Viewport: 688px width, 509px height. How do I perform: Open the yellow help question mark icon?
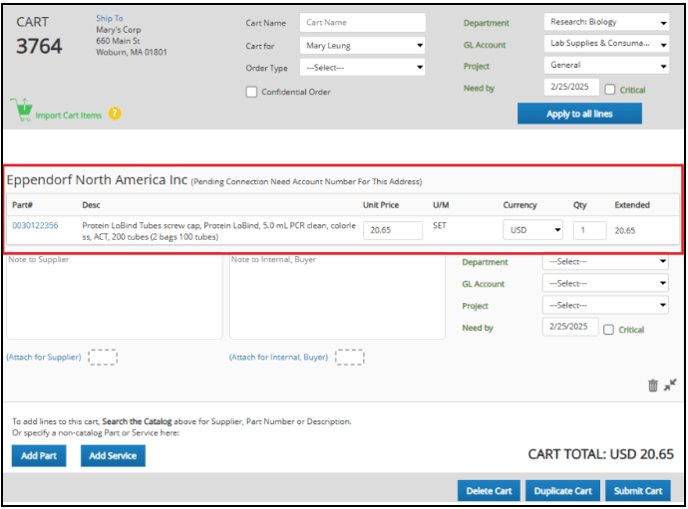[x=115, y=114]
